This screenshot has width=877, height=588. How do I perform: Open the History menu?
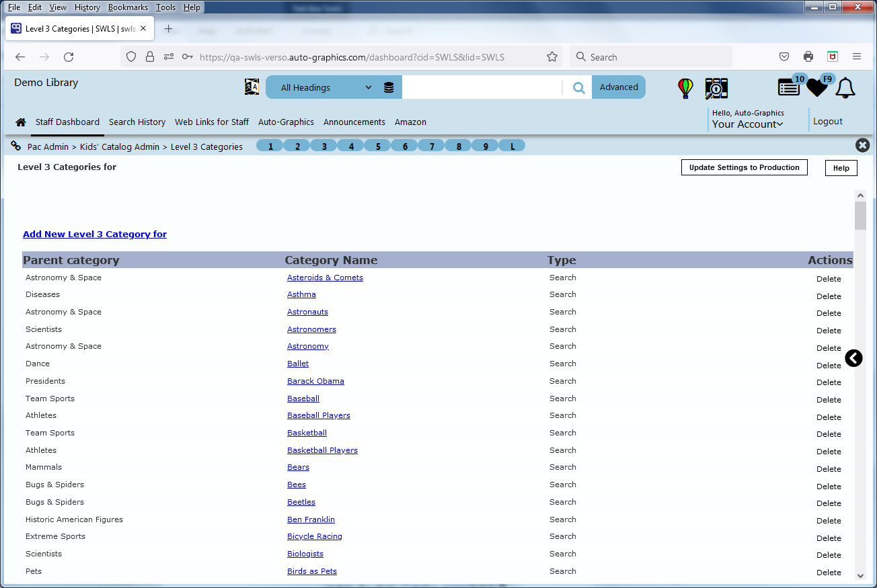click(x=87, y=7)
